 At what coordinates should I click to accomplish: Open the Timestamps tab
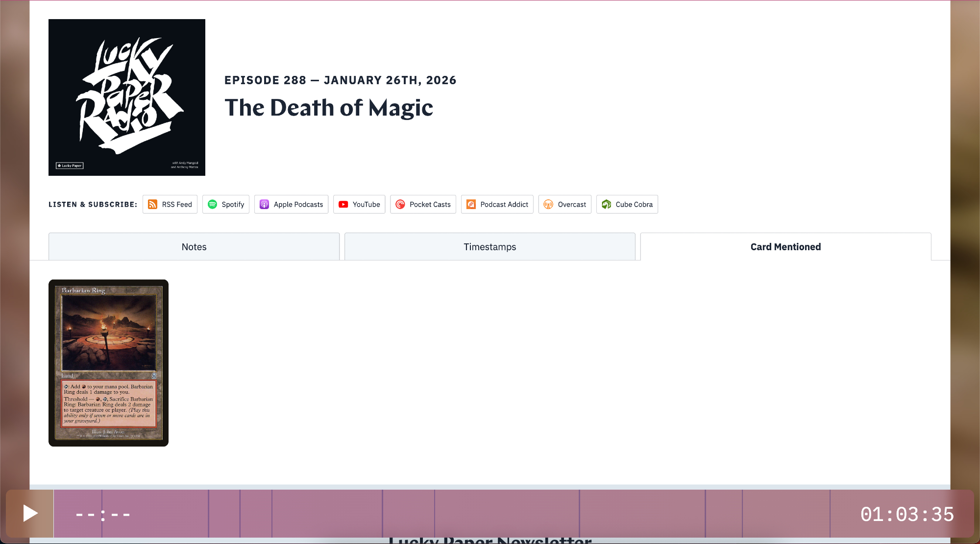pyautogui.click(x=490, y=247)
